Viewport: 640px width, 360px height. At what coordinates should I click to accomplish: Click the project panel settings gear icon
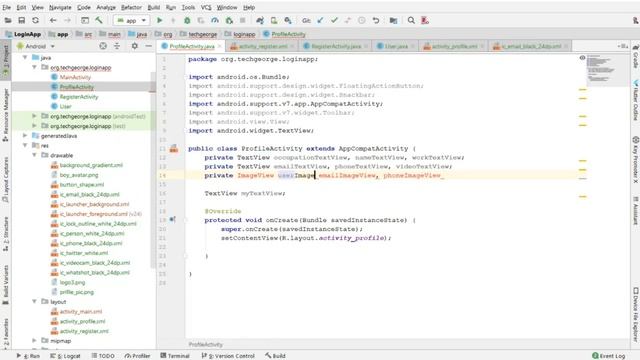coord(134,46)
